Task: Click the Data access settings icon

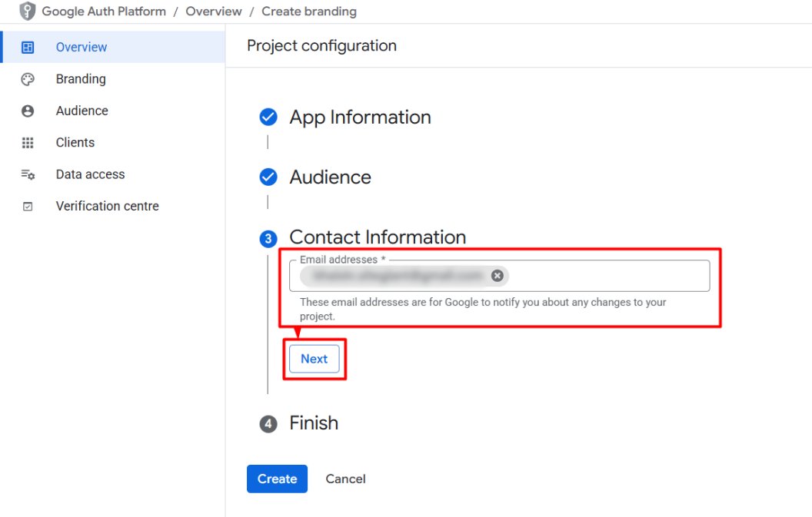Action: click(x=28, y=174)
